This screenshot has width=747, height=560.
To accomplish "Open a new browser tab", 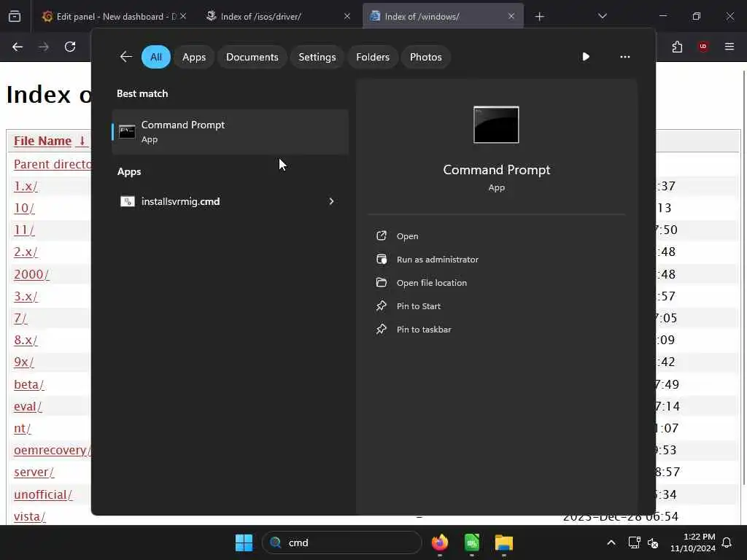I will pyautogui.click(x=539, y=17).
